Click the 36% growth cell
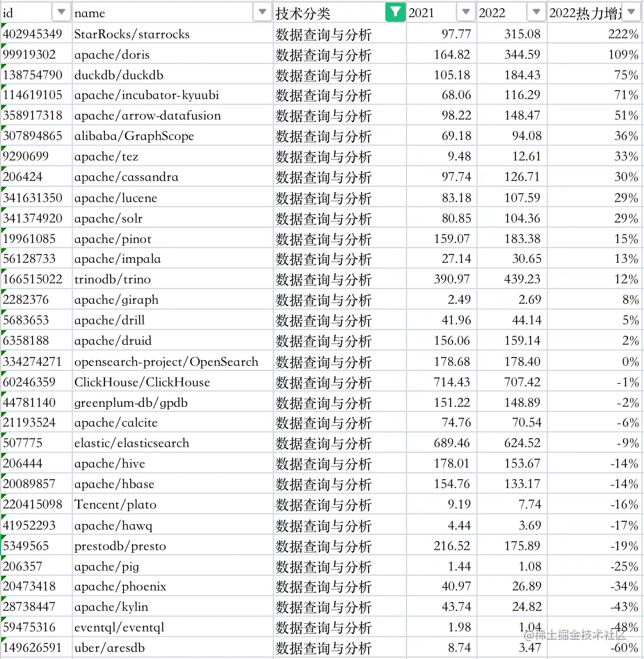Screen dimensions: 644x659 (594, 136)
